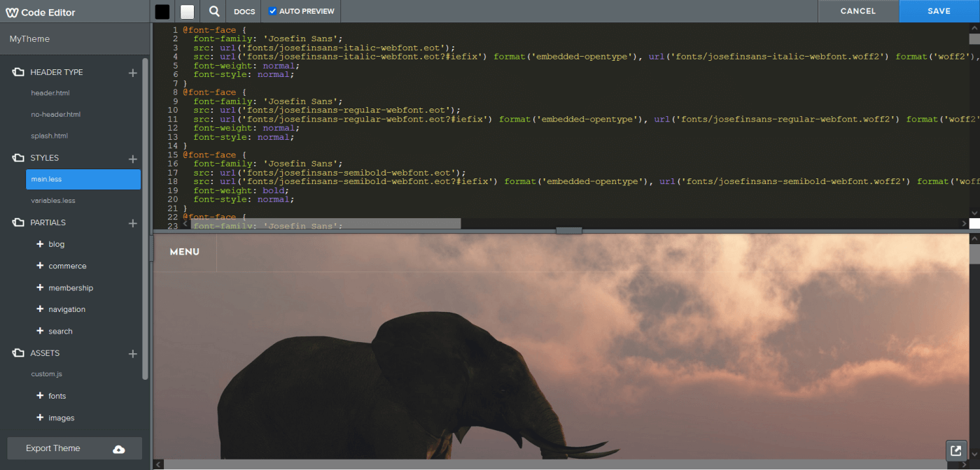980x470 pixels.
Task: Click the PARTIALS section label
Action: [48, 222]
